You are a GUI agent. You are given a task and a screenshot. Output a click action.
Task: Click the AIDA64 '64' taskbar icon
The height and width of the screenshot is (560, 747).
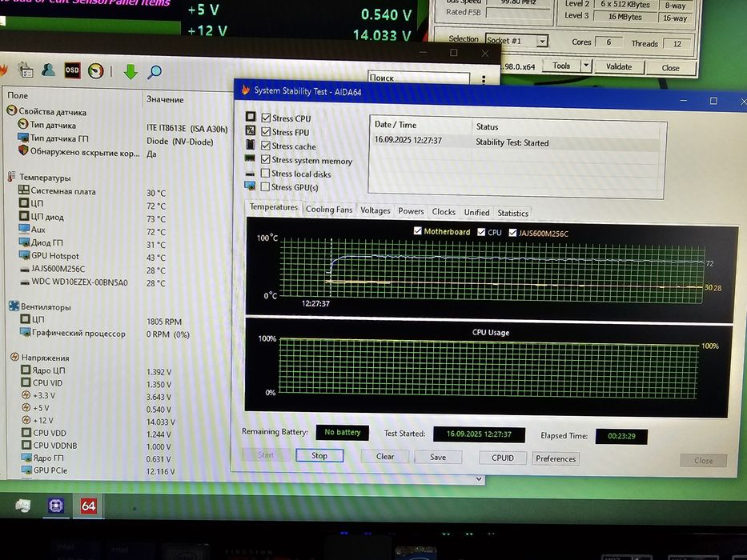click(89, 506)
